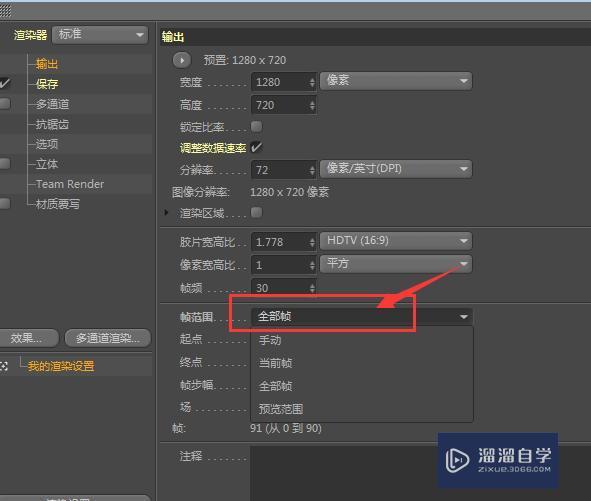
Task: Open Team Render settings
Action: [70, 184]
